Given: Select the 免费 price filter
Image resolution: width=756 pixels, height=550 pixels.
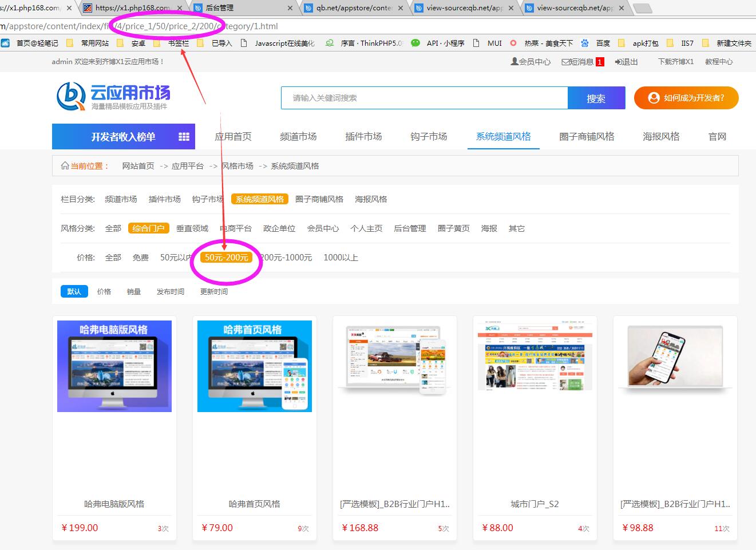Looking at the screenshot, I should [140, 258].
